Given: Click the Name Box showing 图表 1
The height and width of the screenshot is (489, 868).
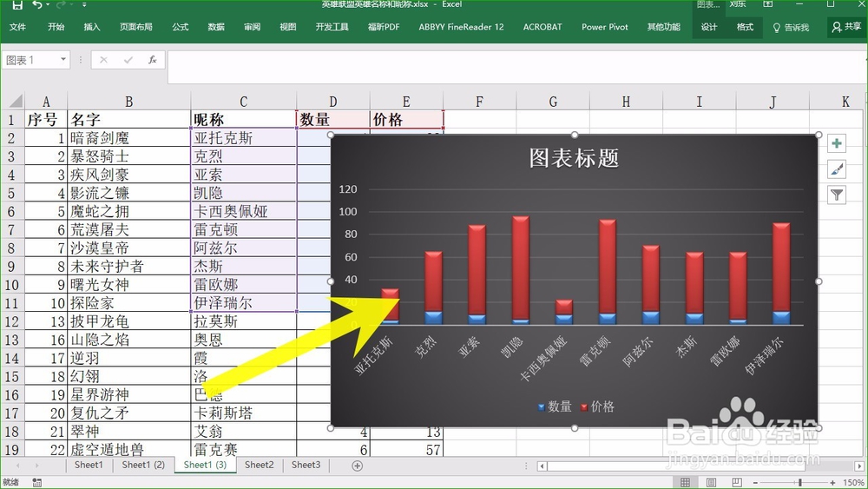Looking at the screenshot, I should coord(30,60).
